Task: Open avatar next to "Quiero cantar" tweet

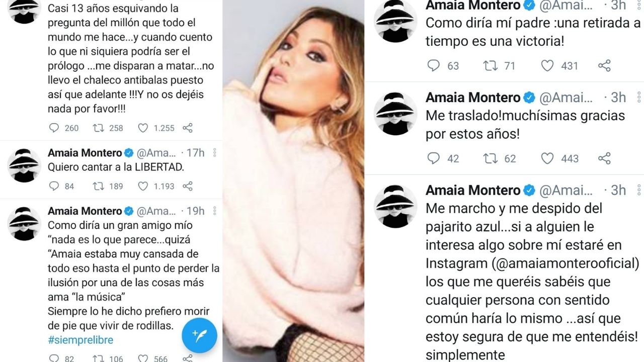Action: point(24,165)
